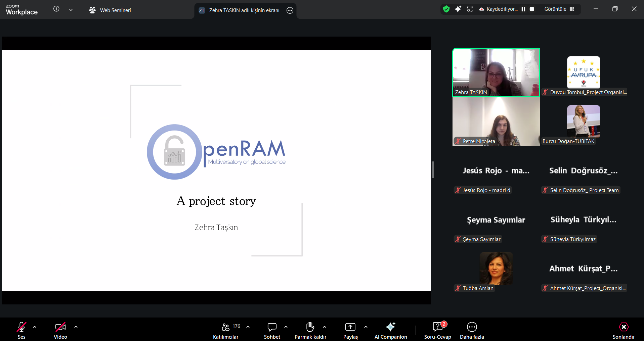Open Soru-Cevap Q&A panel
Screen dimensions: 644x341
[437, 331]
